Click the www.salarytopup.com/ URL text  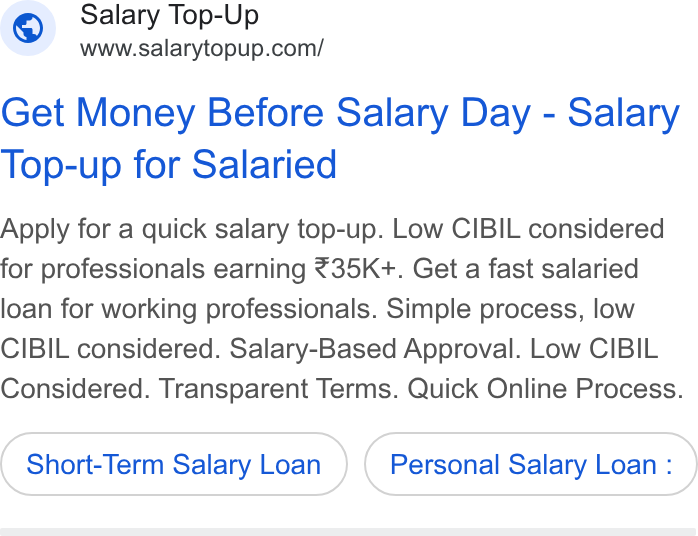[202, 48]
